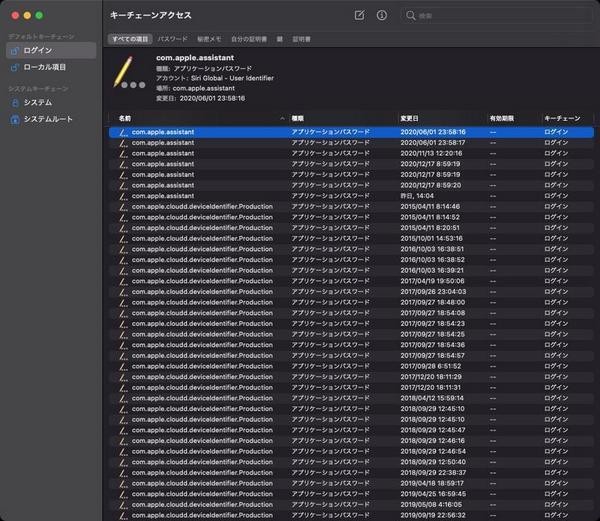Click date cell 2015/04/11 8:20:51

(430, 228)
